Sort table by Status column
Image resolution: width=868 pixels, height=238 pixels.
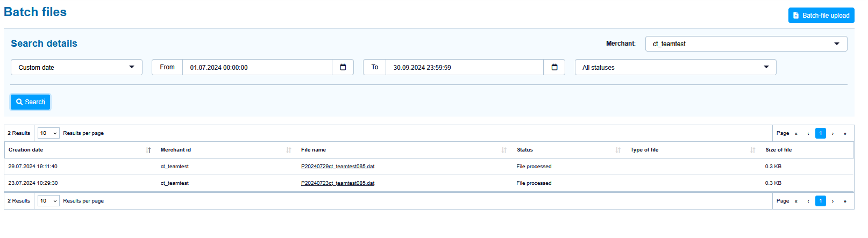pyautogui.click(x=618, y=150)
